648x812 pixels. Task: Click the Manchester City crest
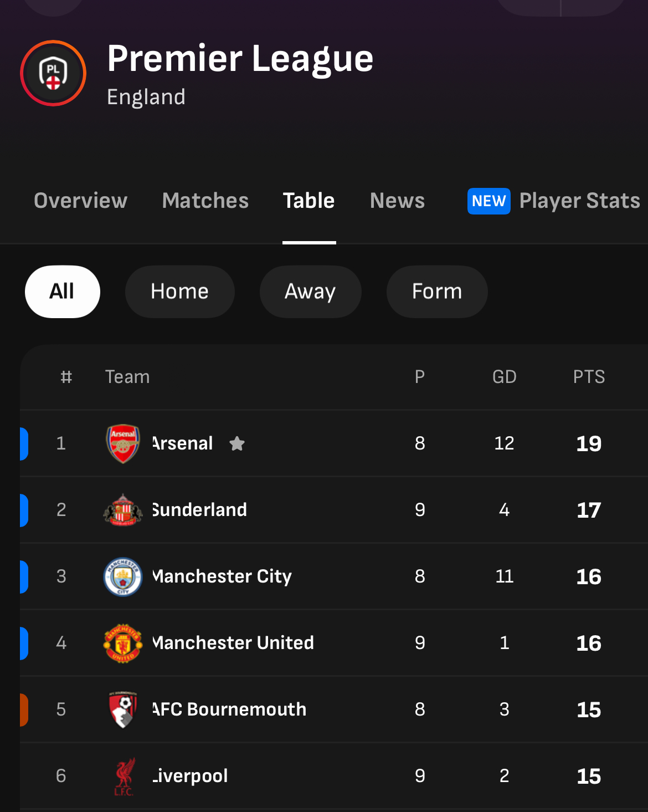pyautogui.click(x=123, y=576)
